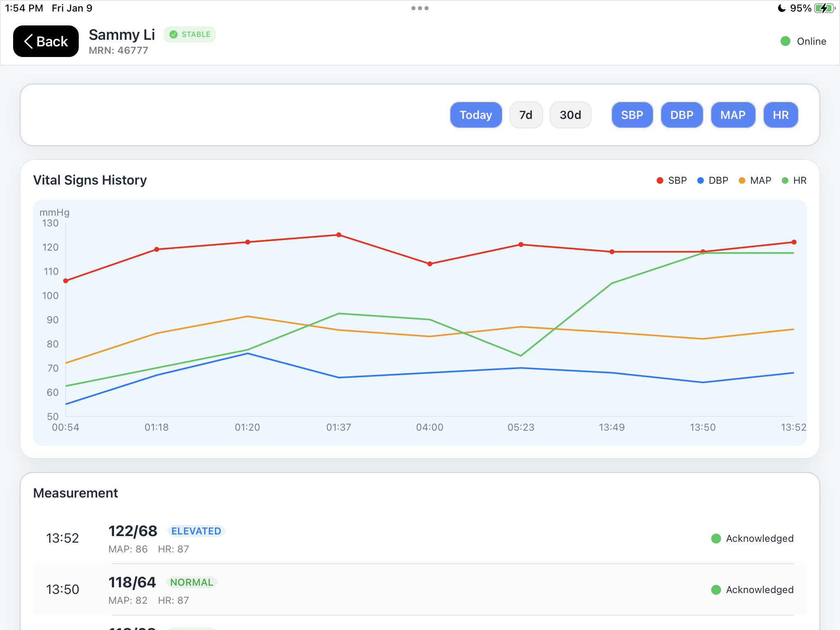This screenshot has height=630, width=840.
Task: Toggle the SBP series filter
Action: 632,115
